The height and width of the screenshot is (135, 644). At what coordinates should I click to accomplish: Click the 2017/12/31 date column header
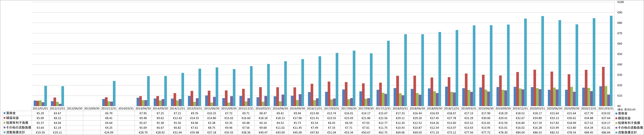tap(383, 109)
